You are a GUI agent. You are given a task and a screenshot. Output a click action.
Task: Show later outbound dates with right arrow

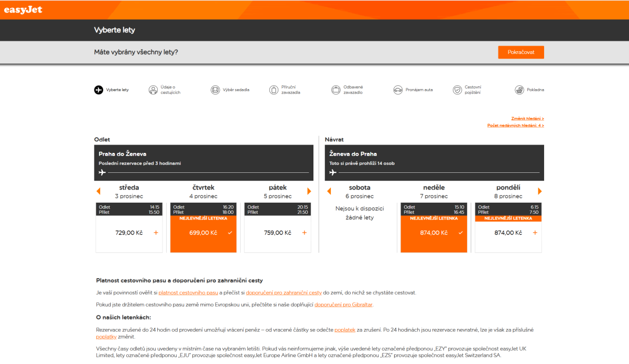click(x=309, y=191)
